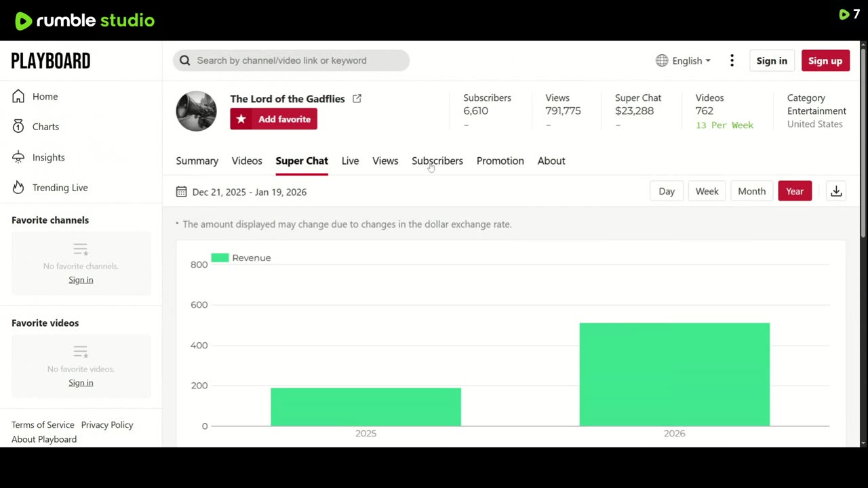Switch to the Summary tab
Viewport: 868px width, 488px height.
pos(197,161)
